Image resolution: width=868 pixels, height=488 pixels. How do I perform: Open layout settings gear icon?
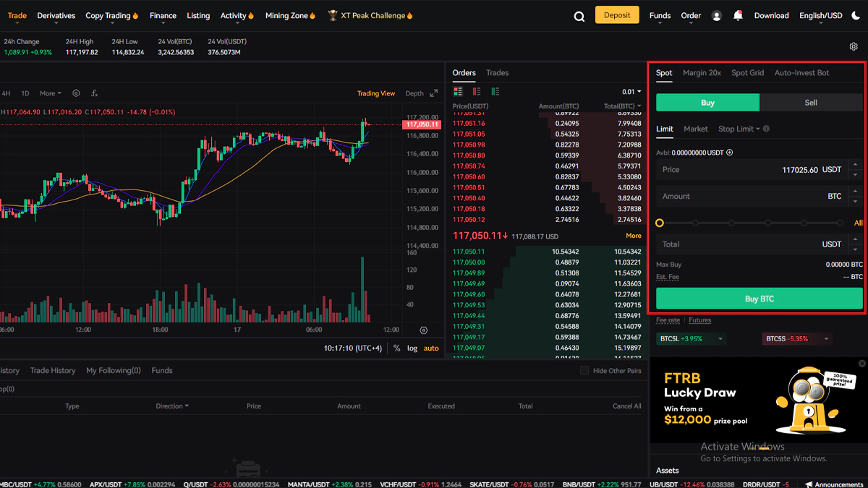pyautogui.click(x=854, y=47)
